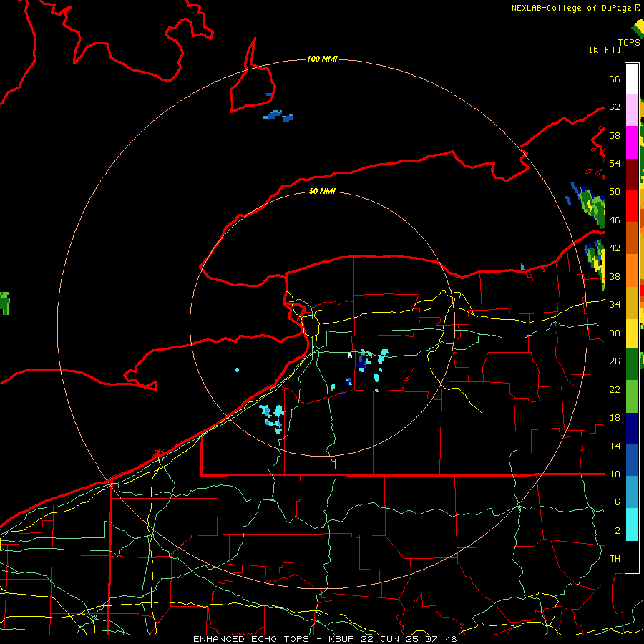Click the yellow legend color band
Image resolution: width=644 pixels, height=644 pixels.
tap(632, 333)
